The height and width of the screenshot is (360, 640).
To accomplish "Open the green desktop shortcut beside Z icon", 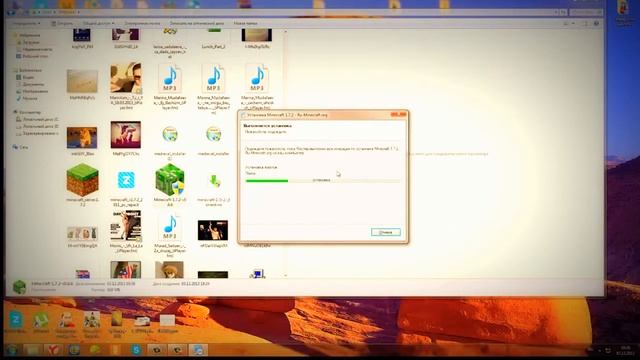I will (40, 320).
